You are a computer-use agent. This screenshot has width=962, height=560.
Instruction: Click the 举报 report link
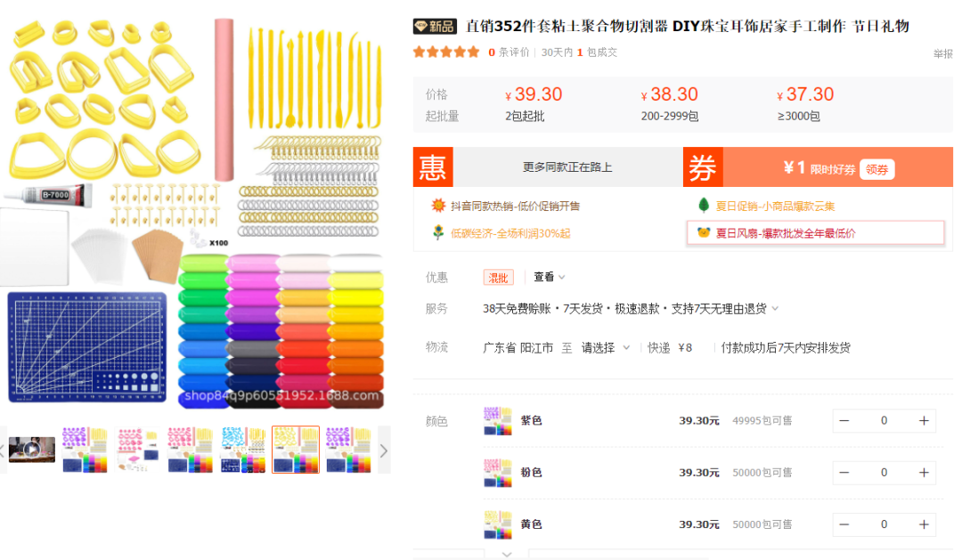942,53
